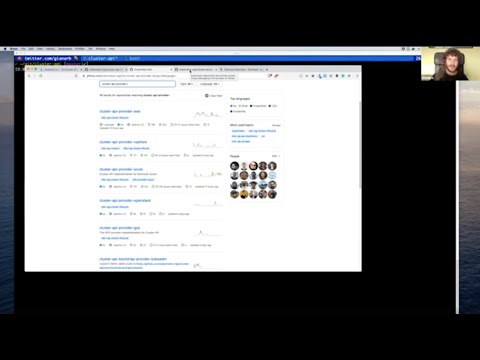The image size is (480, 360).
Task: Click the browser back arrow icon
Action: coord(29,76)
